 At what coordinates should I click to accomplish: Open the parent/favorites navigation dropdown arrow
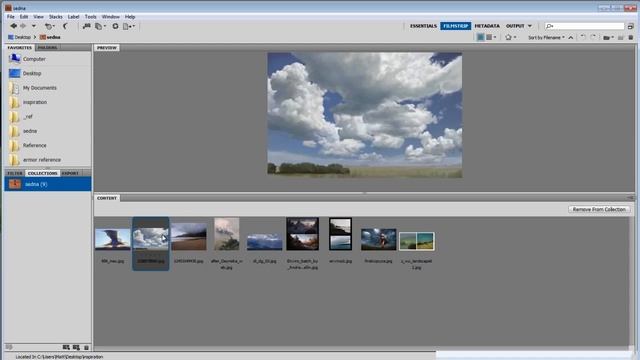[34, 26]
